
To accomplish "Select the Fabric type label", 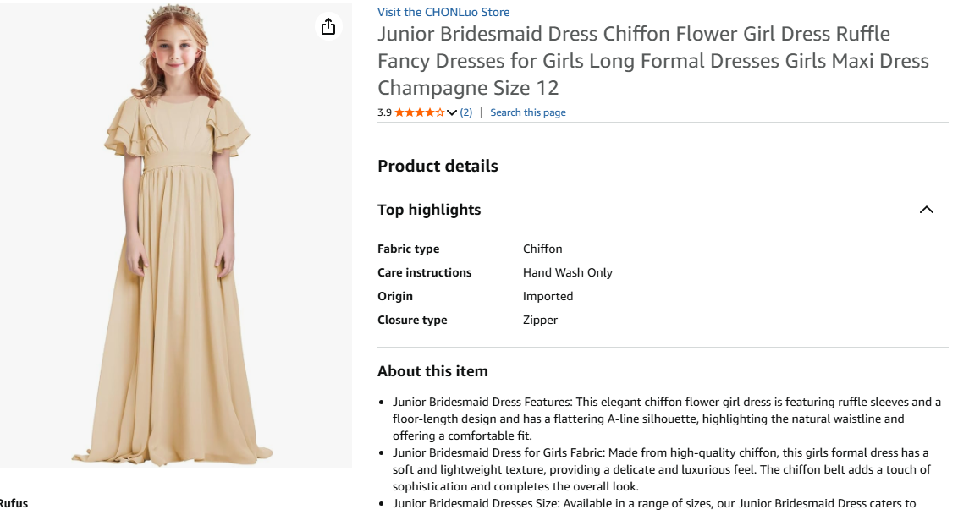I will [408, 249].
